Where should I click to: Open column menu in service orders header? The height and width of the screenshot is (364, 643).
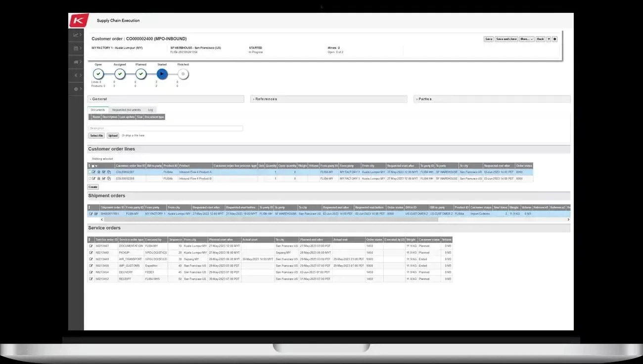point(90,239)
